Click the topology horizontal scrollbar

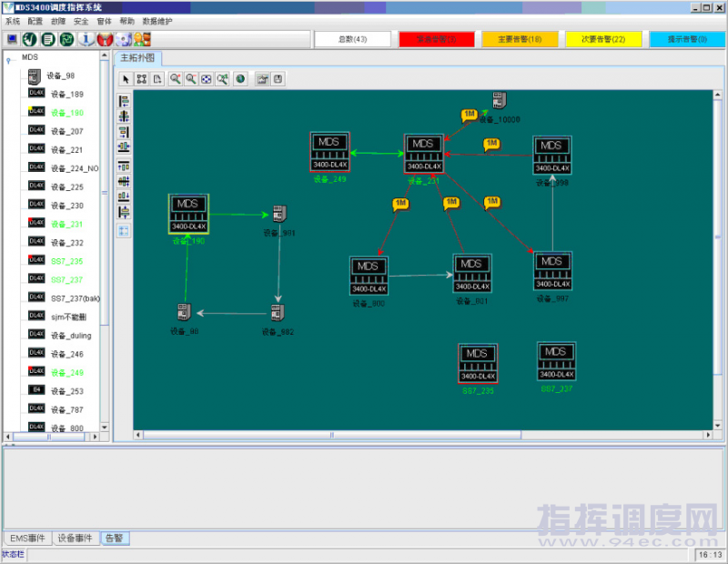(332, 435)
